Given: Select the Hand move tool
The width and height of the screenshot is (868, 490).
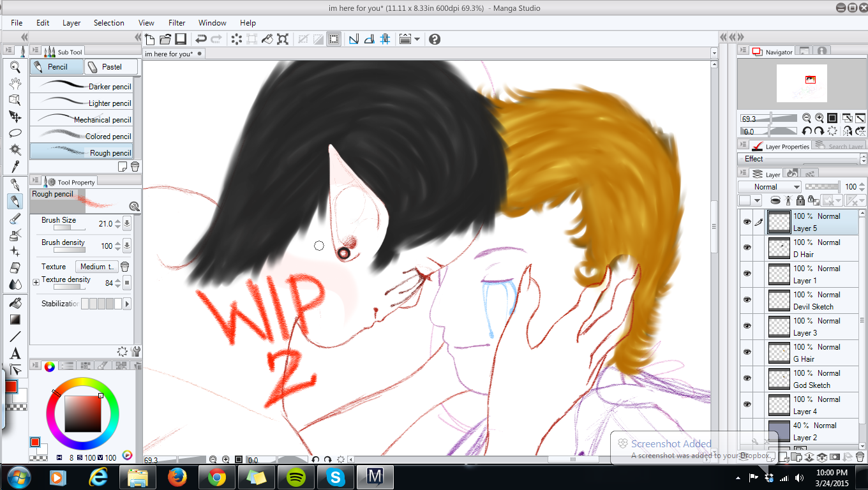Looking at the screenshot, I should [x=15, y=83].
